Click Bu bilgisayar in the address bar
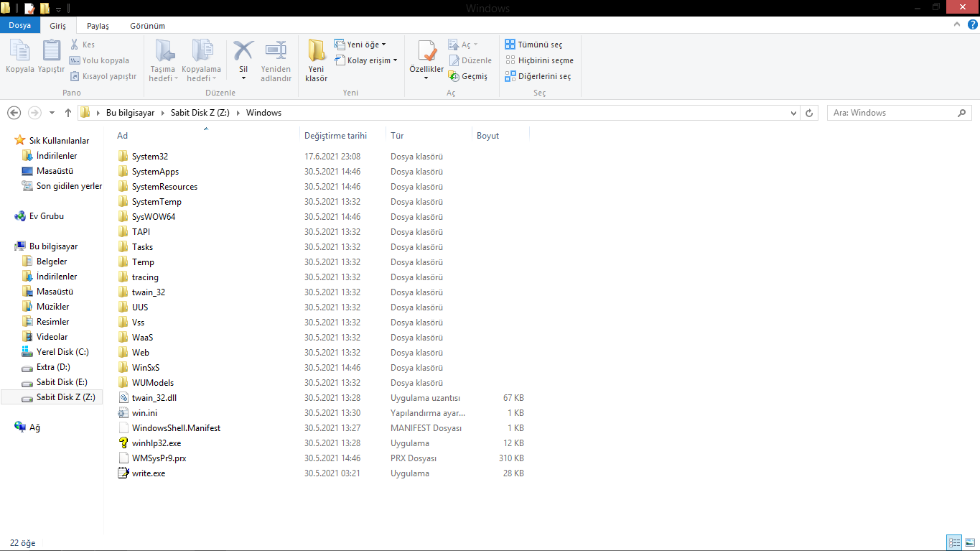980x551 pixels. pos(130,113)
